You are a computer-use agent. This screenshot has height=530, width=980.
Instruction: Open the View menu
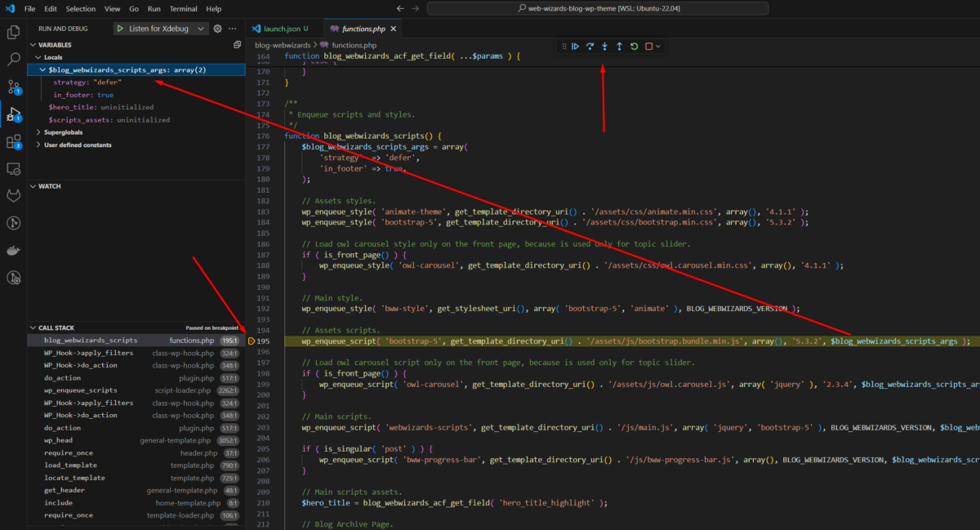point(113,8)
